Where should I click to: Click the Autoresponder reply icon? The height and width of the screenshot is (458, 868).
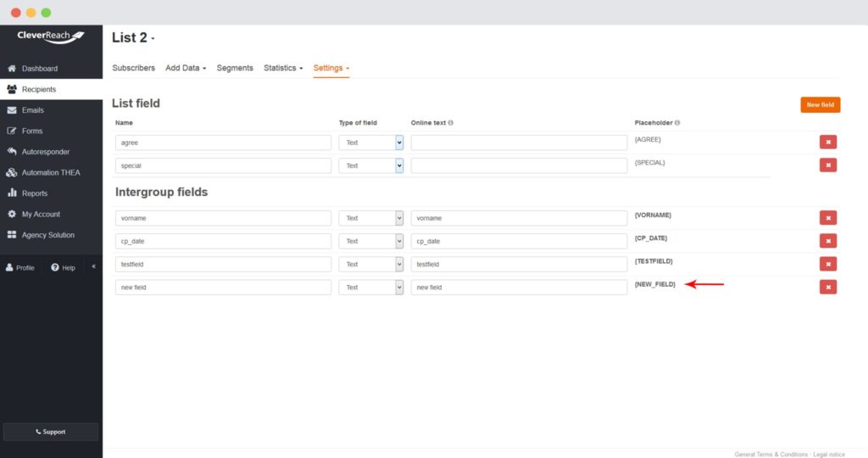pyautogui.click(x=12, y=152)
